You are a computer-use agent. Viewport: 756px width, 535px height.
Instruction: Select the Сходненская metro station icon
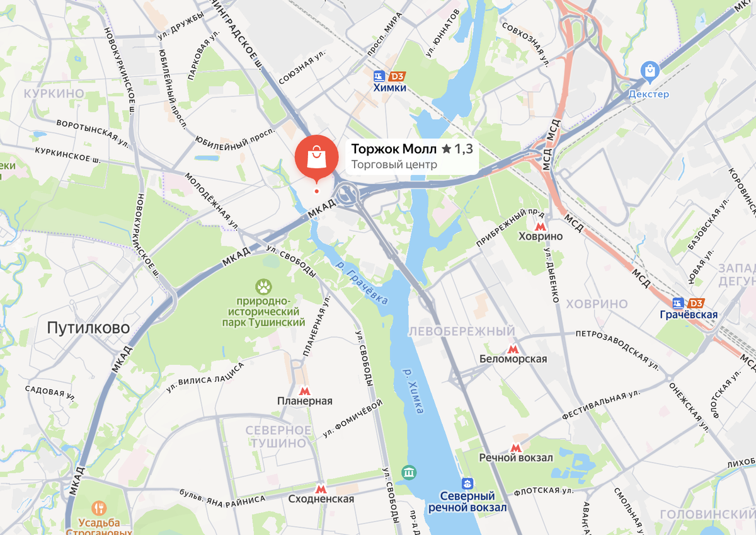tap(321, 488)
